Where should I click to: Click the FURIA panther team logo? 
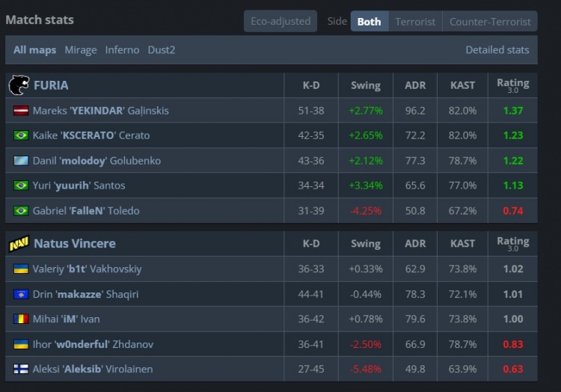(x=18, y=85)
